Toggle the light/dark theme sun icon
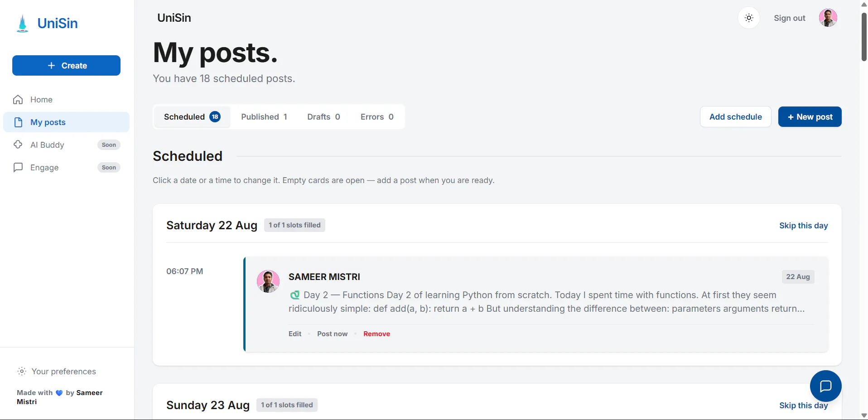Viewport: 868px width, 420px height. click(x=749, y=18)
